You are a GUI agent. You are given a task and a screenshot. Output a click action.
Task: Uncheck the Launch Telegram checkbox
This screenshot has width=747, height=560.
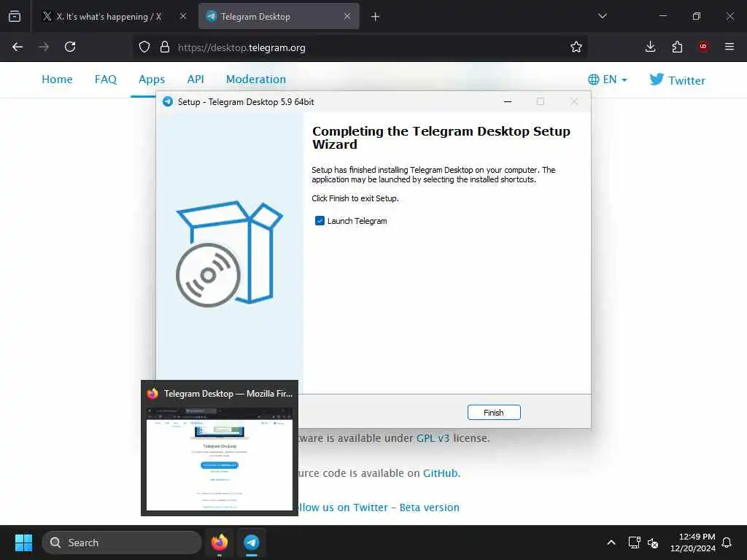point(320,220)
